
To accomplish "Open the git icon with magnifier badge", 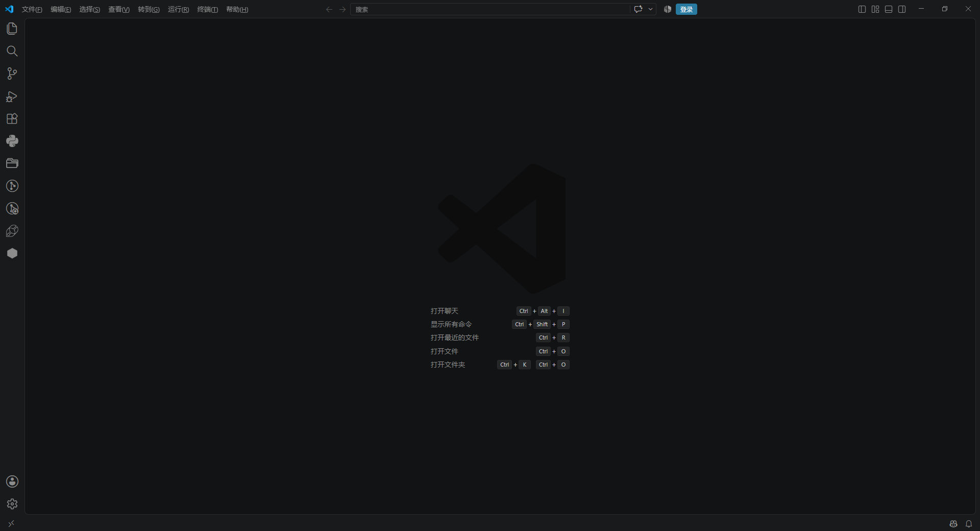I will 12,208.
